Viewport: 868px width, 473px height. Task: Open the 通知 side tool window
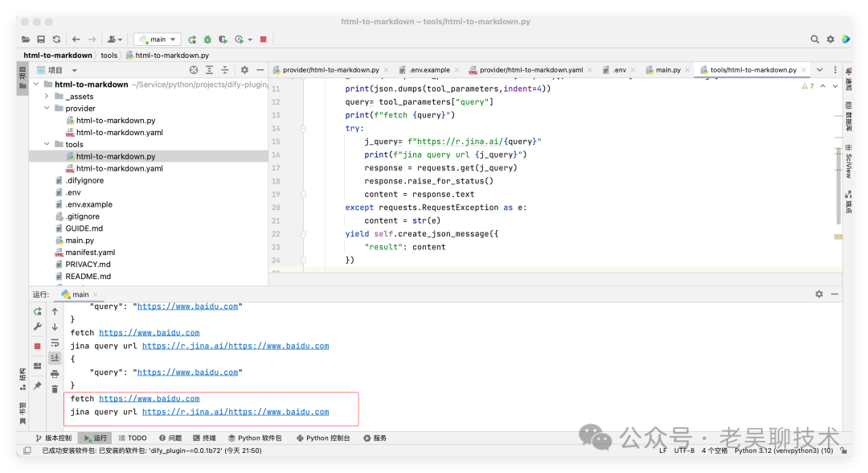(849, 79)
